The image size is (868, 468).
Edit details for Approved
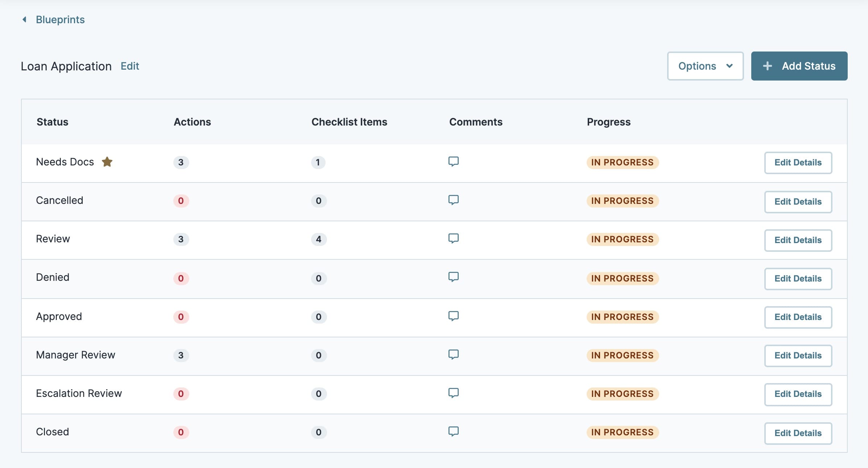pyautogui.click(x=798, y=317)
